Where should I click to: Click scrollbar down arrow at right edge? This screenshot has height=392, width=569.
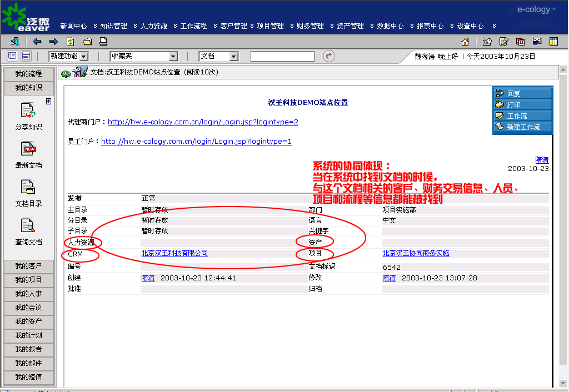pyautogui.click(x=563, y=383)
